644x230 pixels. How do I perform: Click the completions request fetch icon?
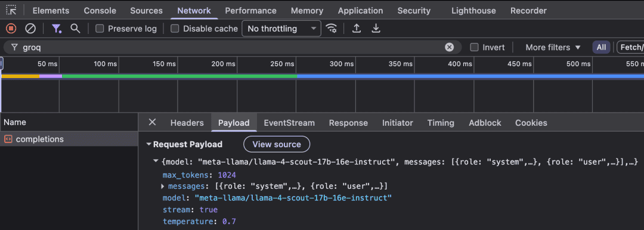pyautogui.click(x=8, y=139)
